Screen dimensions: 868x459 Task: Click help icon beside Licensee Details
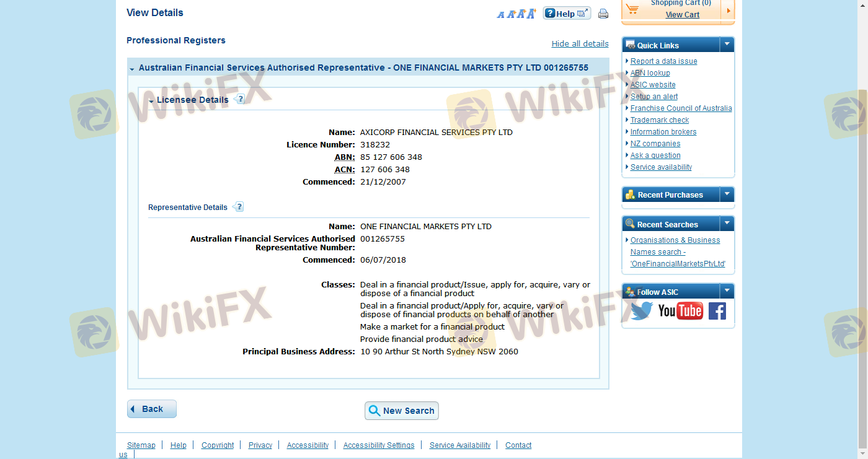click(x=240, y=99)
